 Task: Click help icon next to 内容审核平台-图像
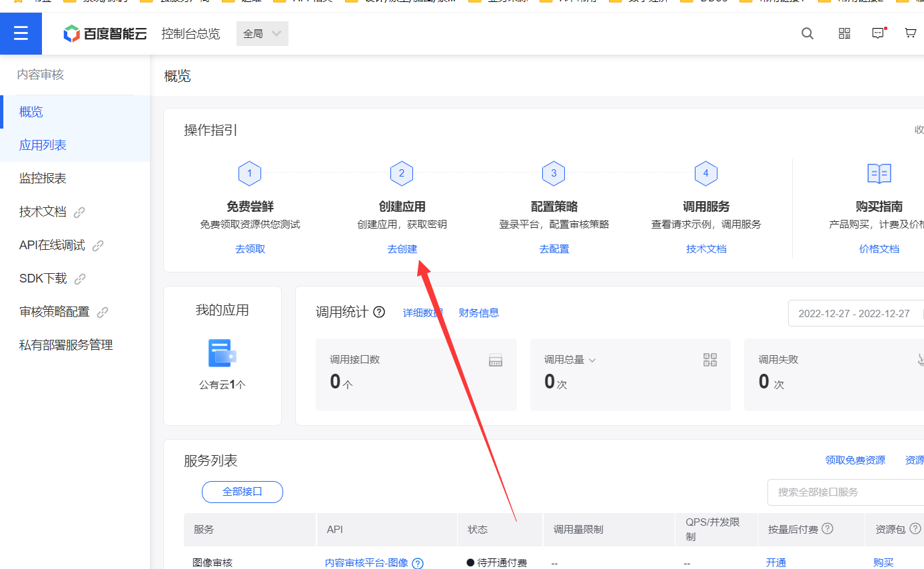(418, 563)
